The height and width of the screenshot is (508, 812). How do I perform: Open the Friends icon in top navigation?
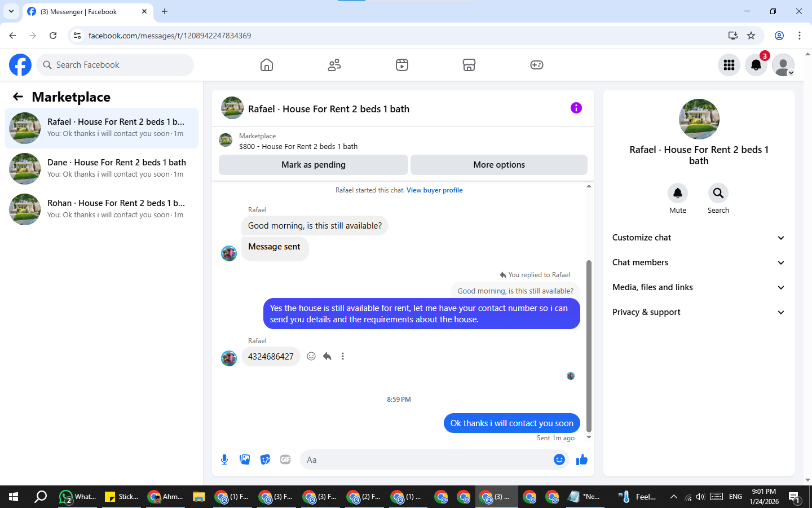pyautogui.click(x=334, y=65)
